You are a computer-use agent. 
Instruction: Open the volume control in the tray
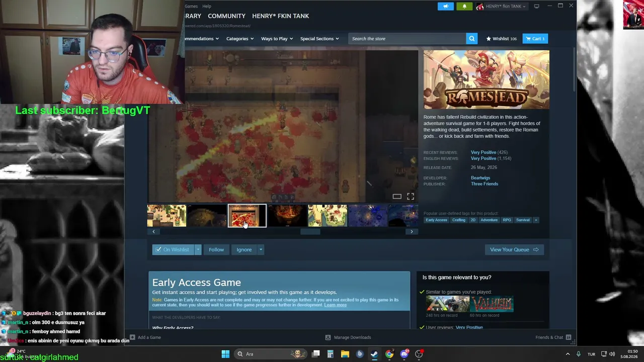click(612, 354)
